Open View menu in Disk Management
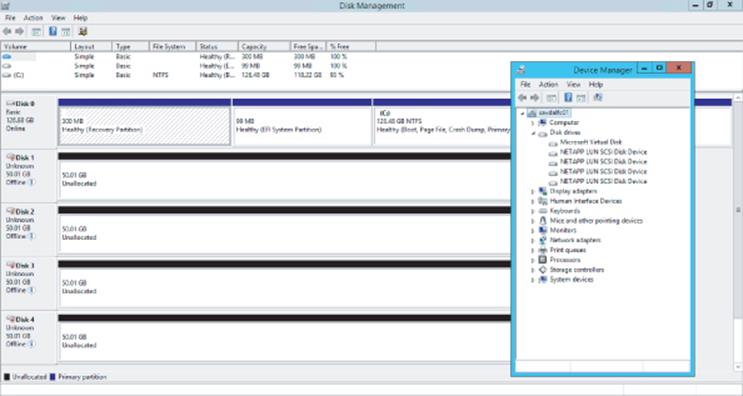Viewport: 743px width, 396px height. click(58, 18)
